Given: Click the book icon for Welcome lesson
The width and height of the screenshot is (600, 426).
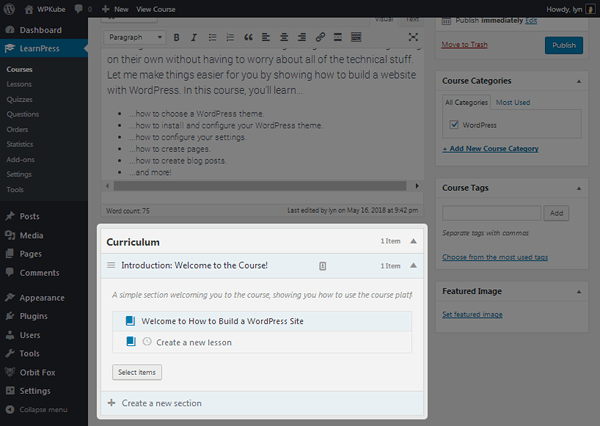Looking at the screenshot, I should click(x=130, y=322).
